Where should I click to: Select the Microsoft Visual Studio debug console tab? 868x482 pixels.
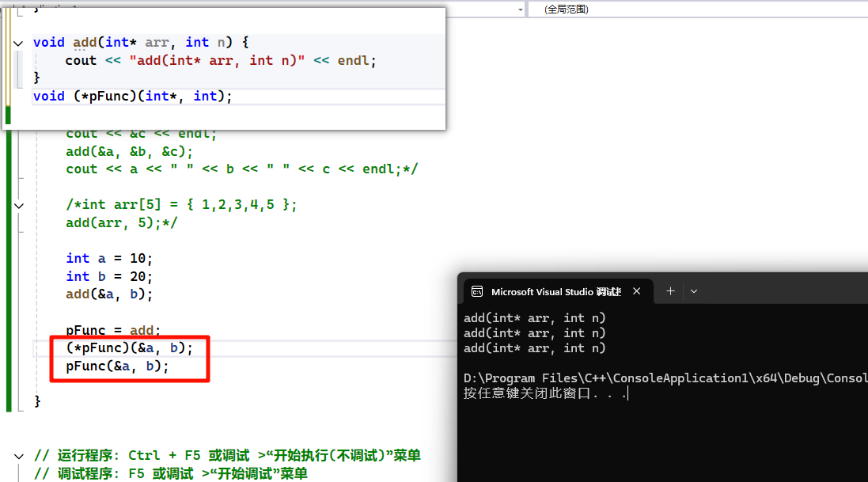(555, 291)
